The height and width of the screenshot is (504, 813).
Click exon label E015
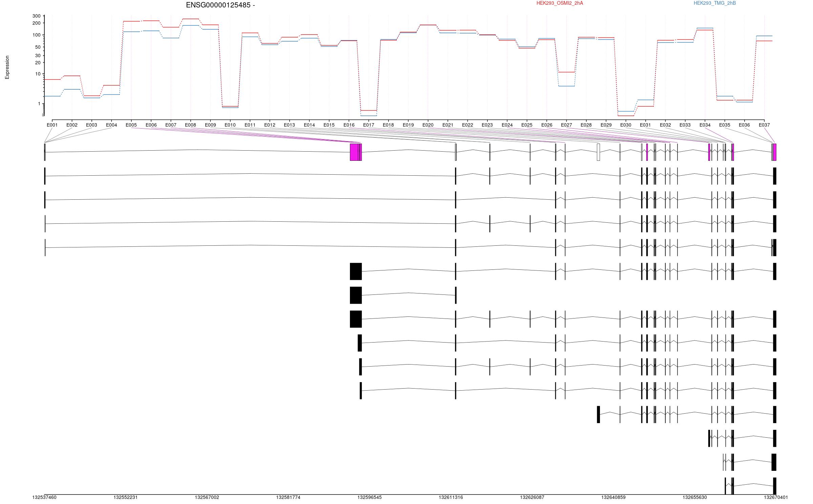click(329, 125)
